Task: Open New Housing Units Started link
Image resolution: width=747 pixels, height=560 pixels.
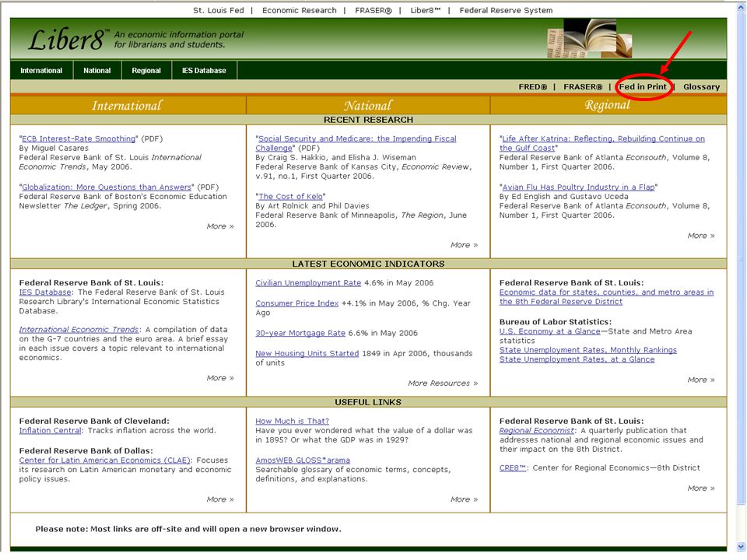Action: tap(307, 353)
